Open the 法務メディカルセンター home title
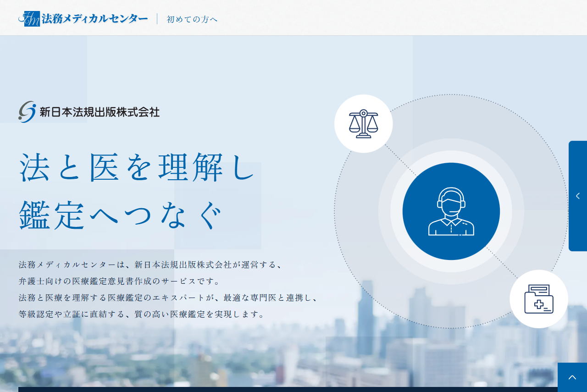 94,19
